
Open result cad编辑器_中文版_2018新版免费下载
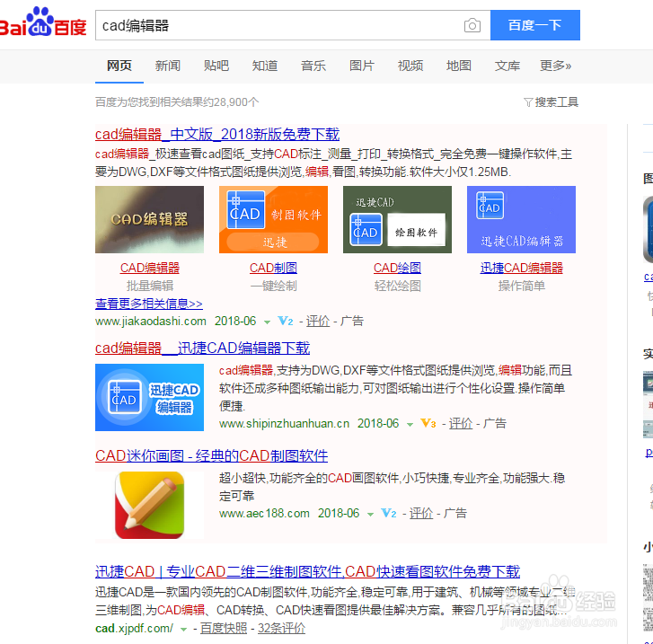tap(217, 134)
